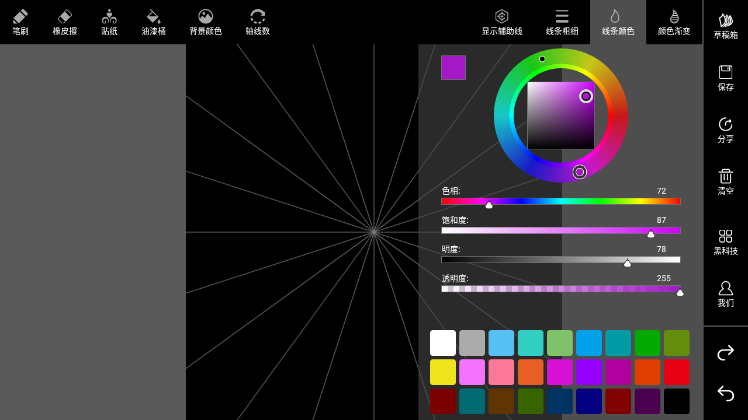This screenshot has width=748, height=420.
Task: Click the saturation value 87
Action: click(x=661, y=220)
